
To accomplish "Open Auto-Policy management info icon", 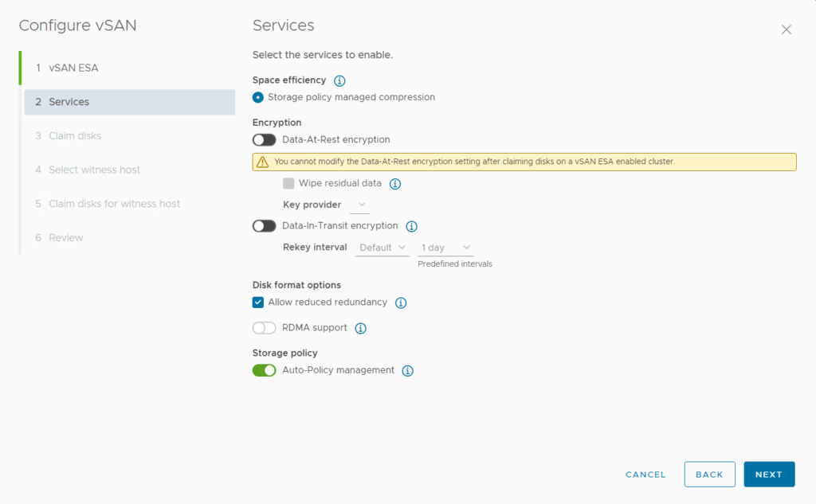I will point(408,371).
